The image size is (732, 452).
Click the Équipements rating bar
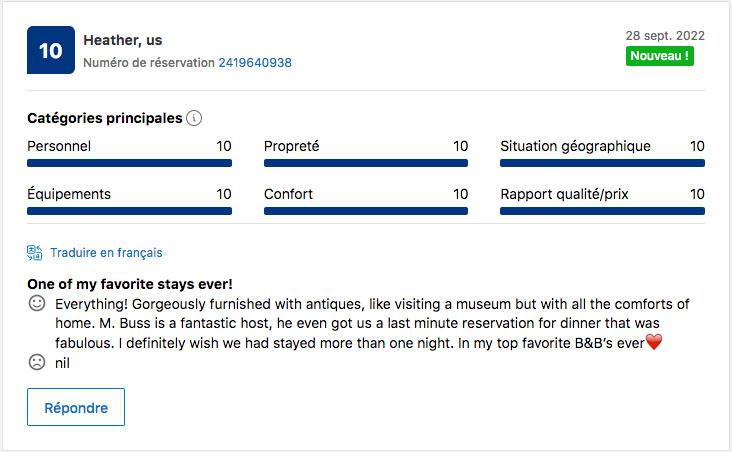point(129,211)
